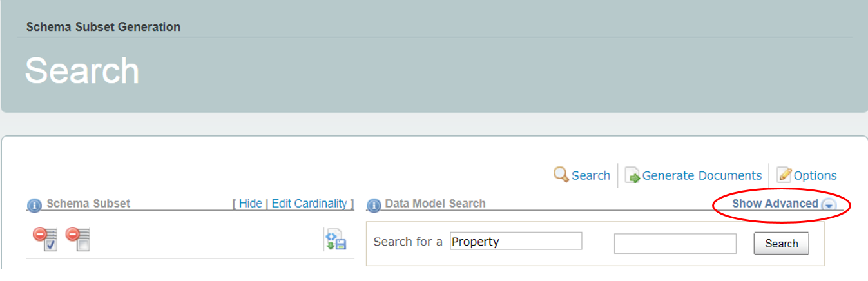Open the Edit Cardinality link
Image resolution: width=868 pixels, height=281 pixels.
point(309,204)
